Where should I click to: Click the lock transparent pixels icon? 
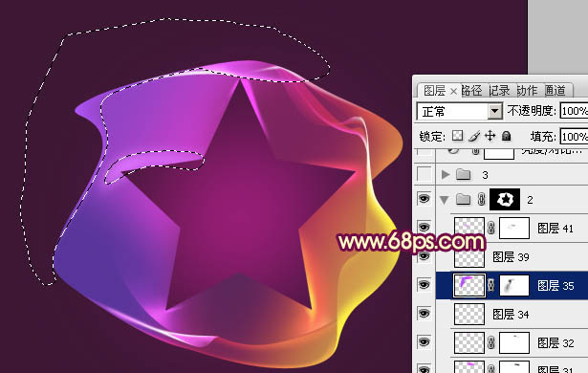coord(458,136)
